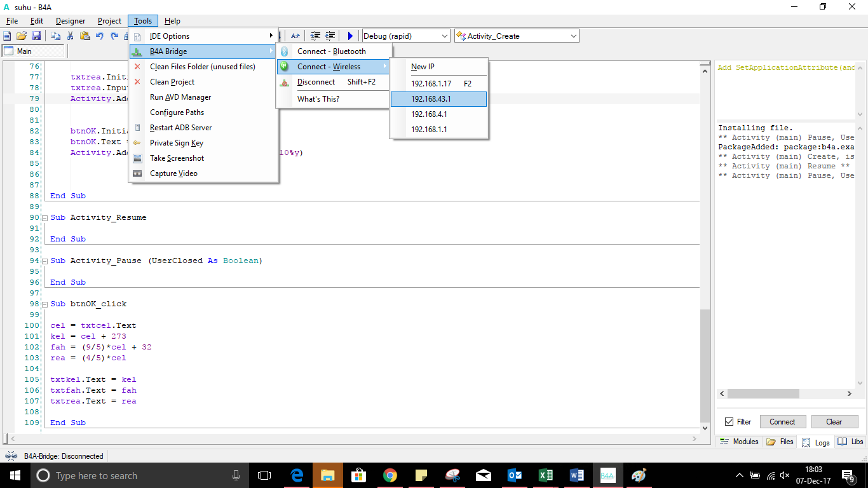
Task: Switch to the Logs tab
Action: click(x=816, y=442)
